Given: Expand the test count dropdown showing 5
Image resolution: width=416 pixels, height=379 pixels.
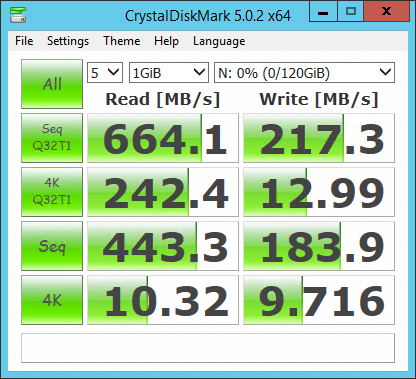Looking at the screenshot, I should coord(105,73).
